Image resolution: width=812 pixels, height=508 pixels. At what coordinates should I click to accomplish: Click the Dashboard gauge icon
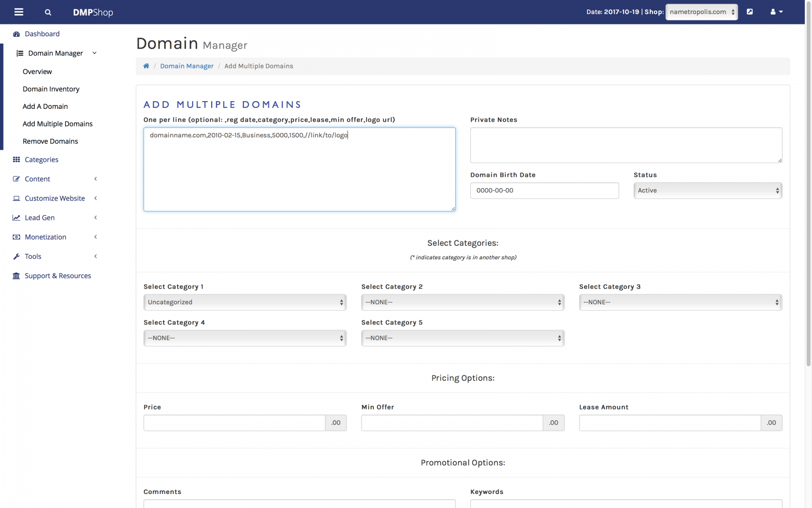coord(17,34)
